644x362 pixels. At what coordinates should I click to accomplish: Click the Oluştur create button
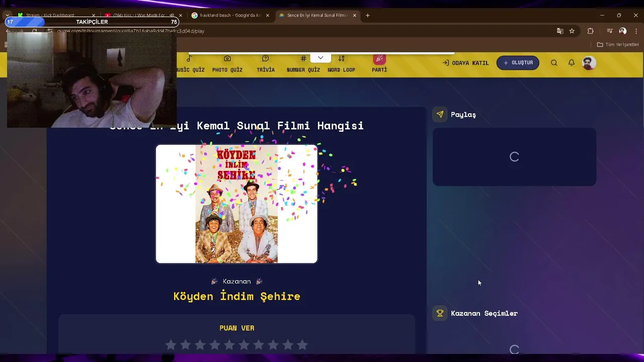(518, 63)
